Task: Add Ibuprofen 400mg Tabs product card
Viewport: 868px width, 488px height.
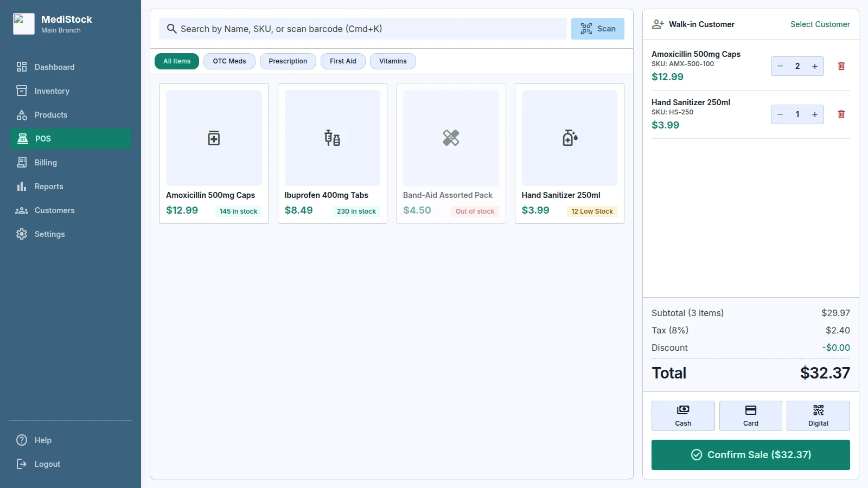Action: click(x=333, y=153)
